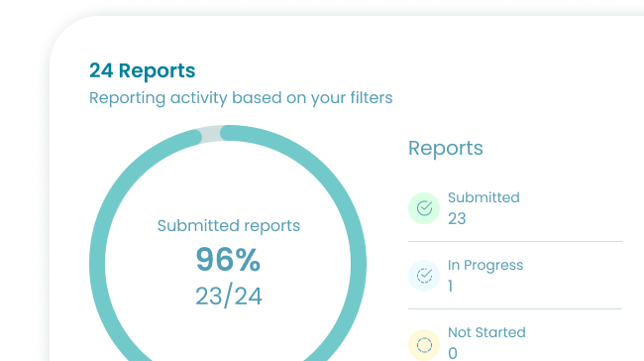Click the "23/24" fraction text

click(229, 296)
